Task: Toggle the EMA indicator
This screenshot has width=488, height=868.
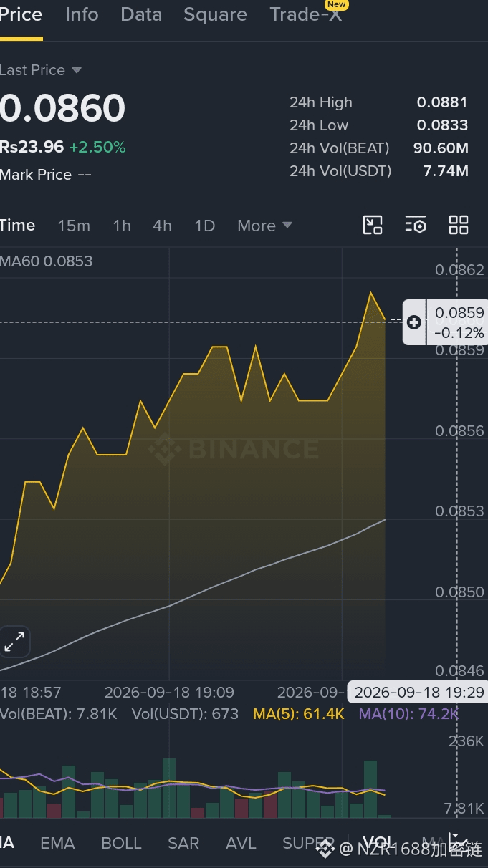Action: [57, 844]
